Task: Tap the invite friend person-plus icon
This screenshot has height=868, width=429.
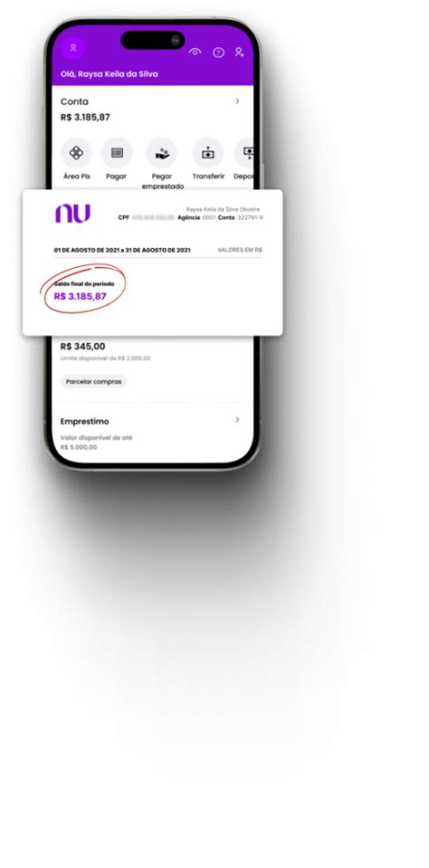Action: pos(239,52)
